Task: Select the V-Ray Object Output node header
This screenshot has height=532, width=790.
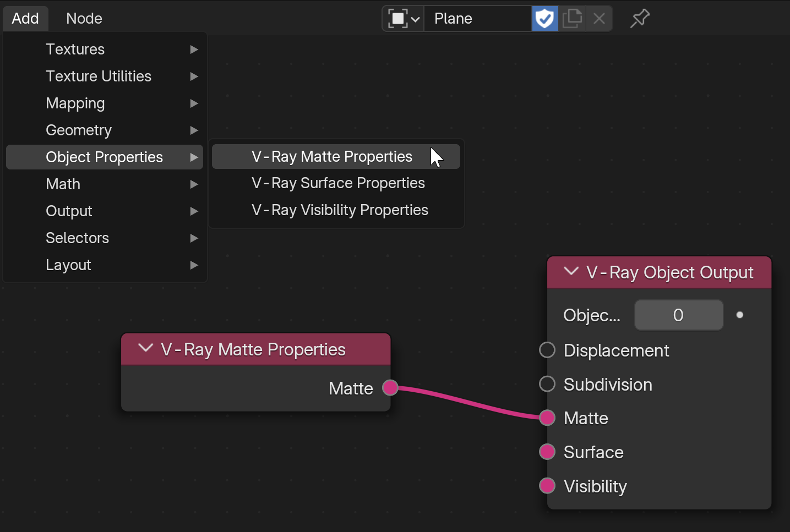Action: pyautogui.click(x=660, y=272)
